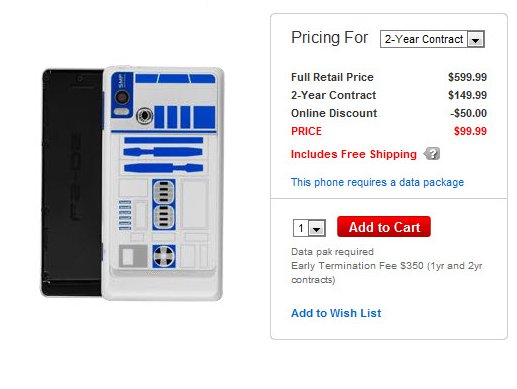517x389 pixels.
Task: Click the arrow button on the 2-Year Contract selector
Action: [475, 39]
